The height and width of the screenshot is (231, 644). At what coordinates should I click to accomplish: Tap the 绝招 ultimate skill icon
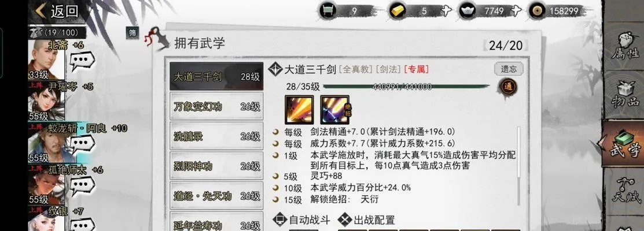(335, 109)
